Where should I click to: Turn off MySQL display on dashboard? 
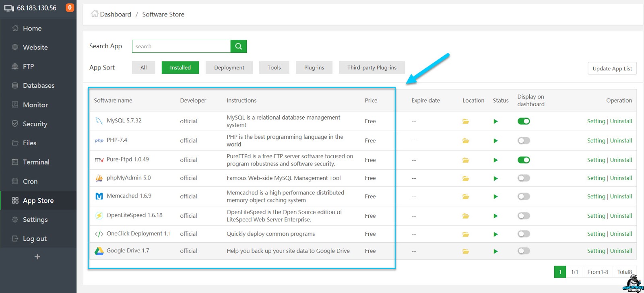coord(524,121)
